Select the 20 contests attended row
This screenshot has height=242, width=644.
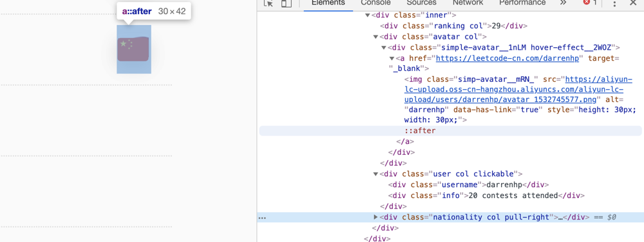tap(486, 196)
